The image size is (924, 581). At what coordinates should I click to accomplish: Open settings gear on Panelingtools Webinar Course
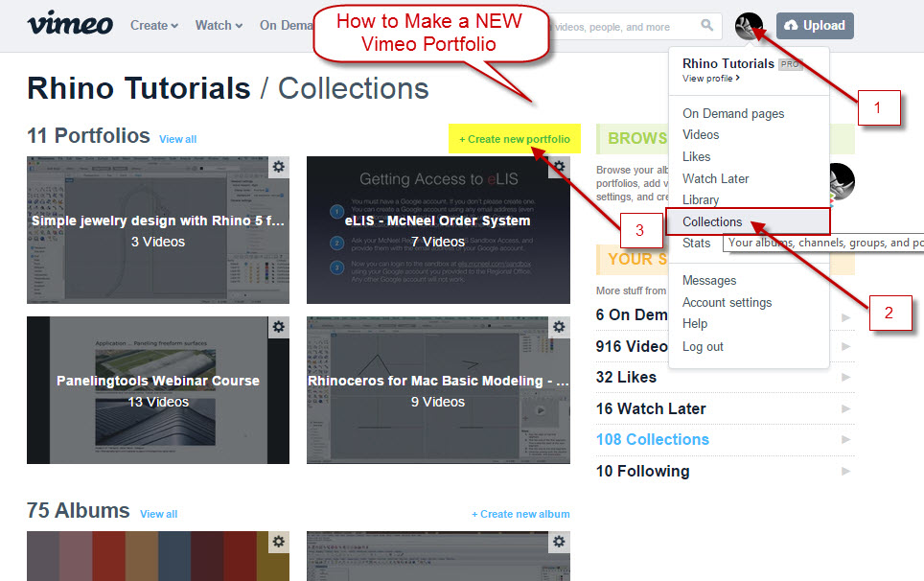coord(279,327)
